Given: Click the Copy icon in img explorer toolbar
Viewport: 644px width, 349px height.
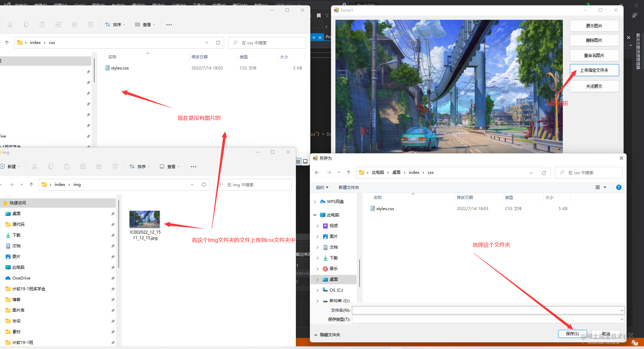Looking at the screenshot, I should point(51,166).
